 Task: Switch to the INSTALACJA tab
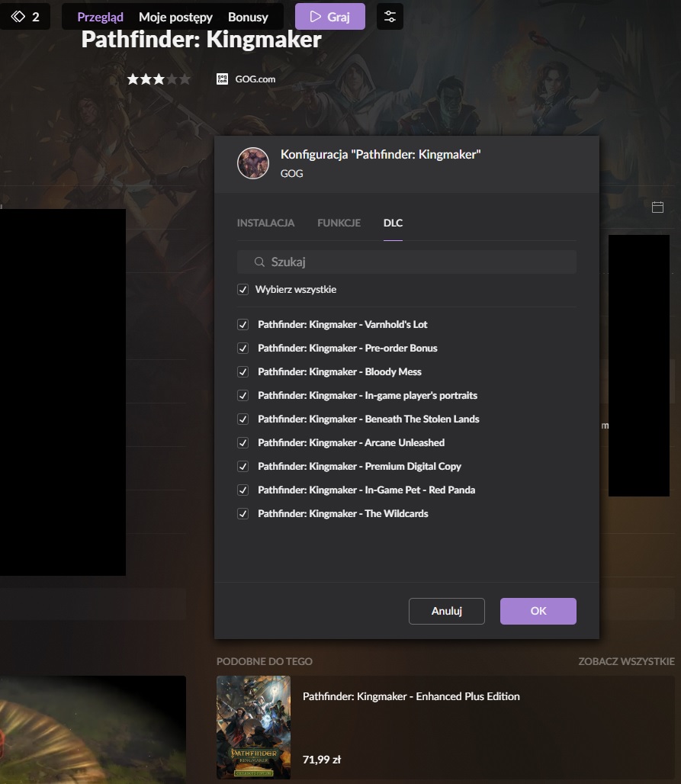(265, 223)
